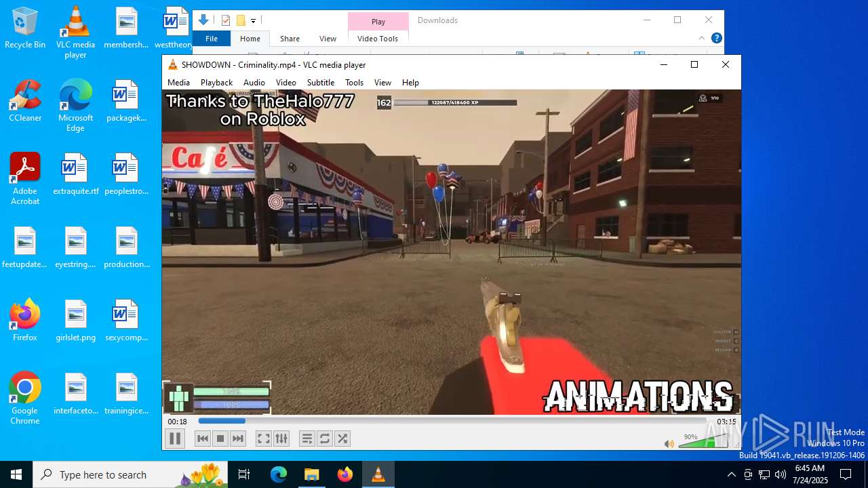Screen dimensions: 868x488
Task: Click Explorer properties quick-access icon
Action: click(226, 20)
